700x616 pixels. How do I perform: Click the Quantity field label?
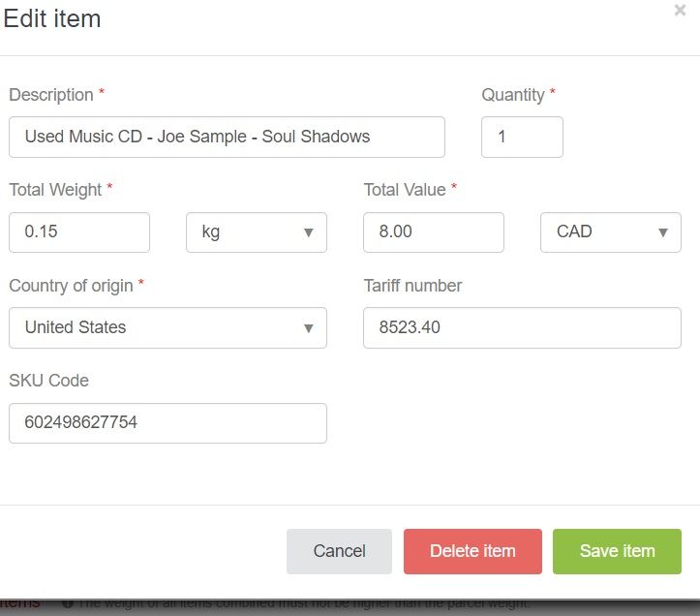pos(513,95)
